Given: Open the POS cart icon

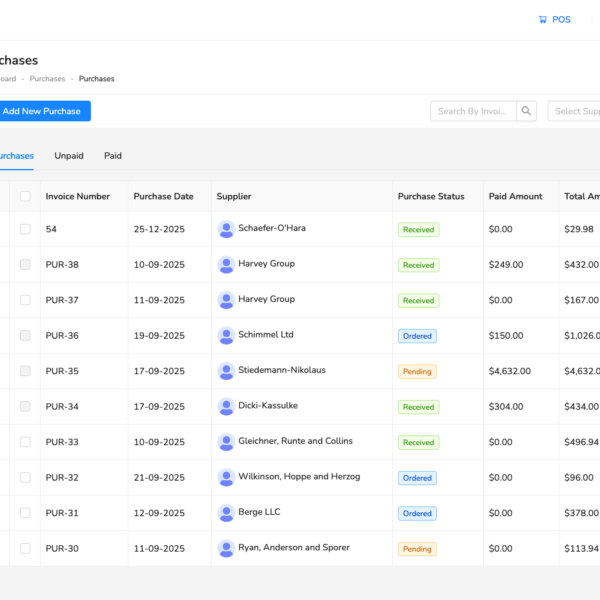Looking at the screenshot, I should 543,20.
